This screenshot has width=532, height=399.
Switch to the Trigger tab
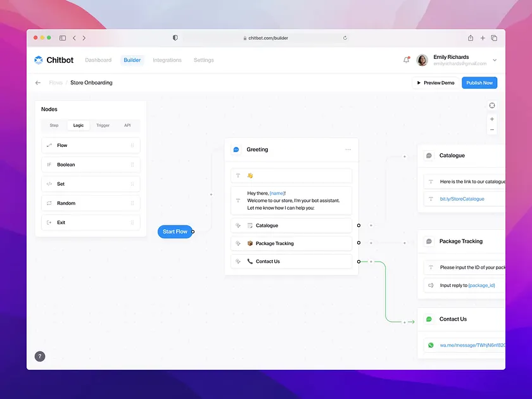(103, 125)
